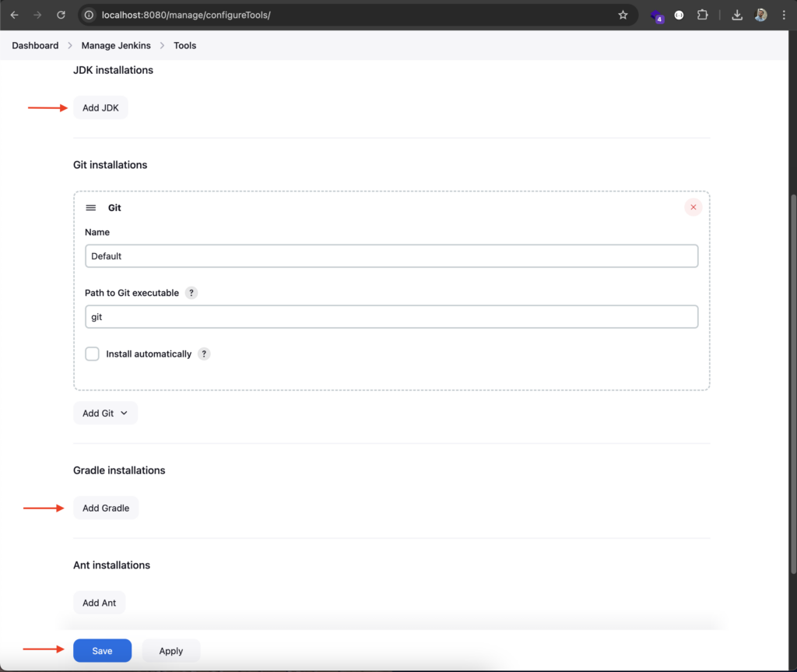Image resolution: width=797 pixels, height=672 pixels.
Task: Click the Add JDK button
Action: click(x=100, y=107)
